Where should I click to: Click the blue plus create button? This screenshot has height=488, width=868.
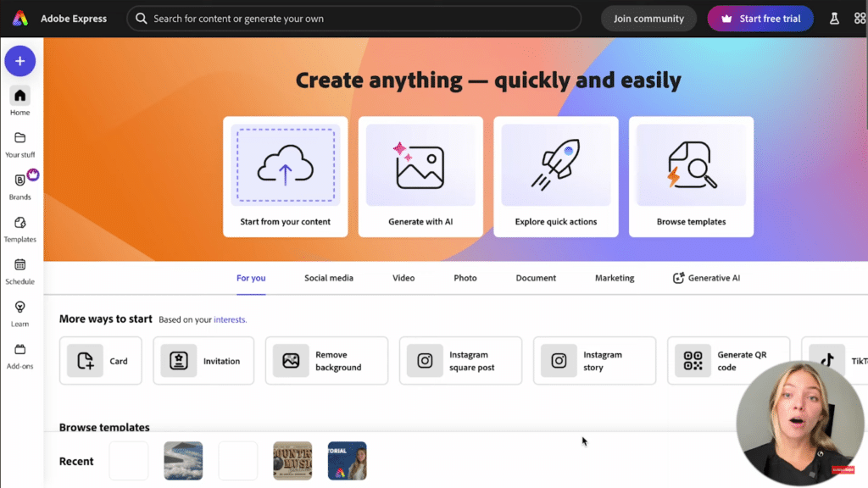tap(20, 61)
